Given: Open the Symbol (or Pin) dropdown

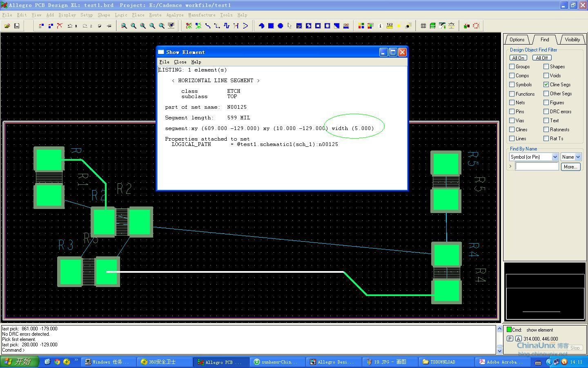Looking at the screenshot, I should [x=555, y=157].
